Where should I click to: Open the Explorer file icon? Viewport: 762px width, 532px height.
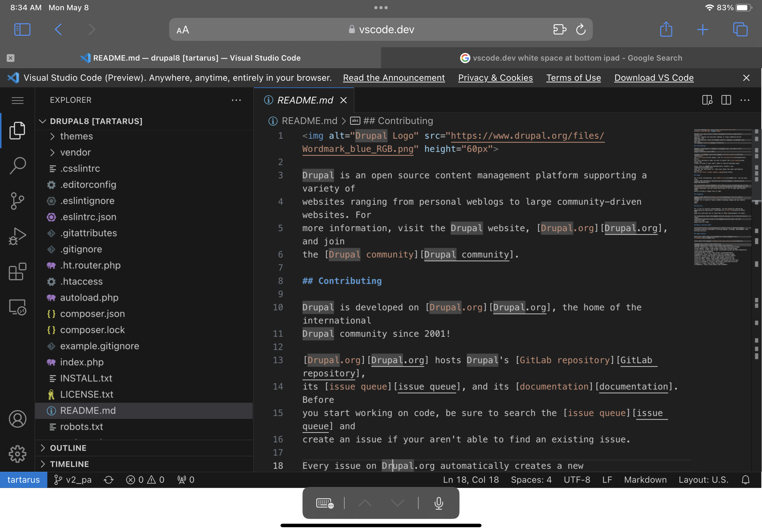pyautogui.click(x=17, y=130)
